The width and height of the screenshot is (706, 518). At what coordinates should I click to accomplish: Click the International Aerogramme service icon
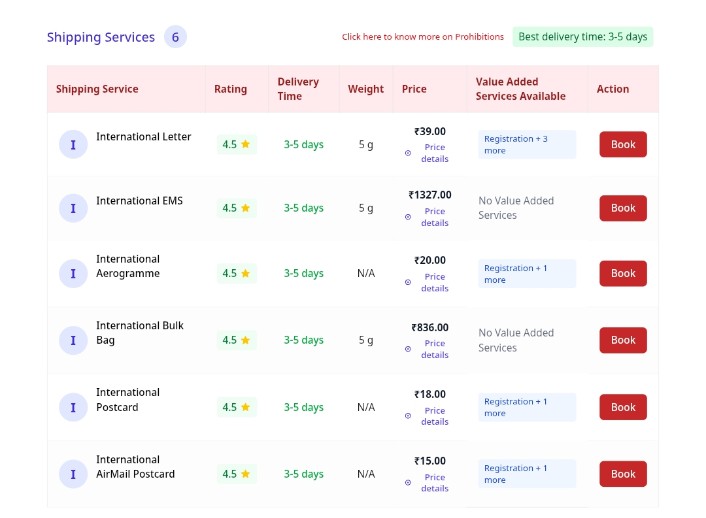click(x=73, y=273)
